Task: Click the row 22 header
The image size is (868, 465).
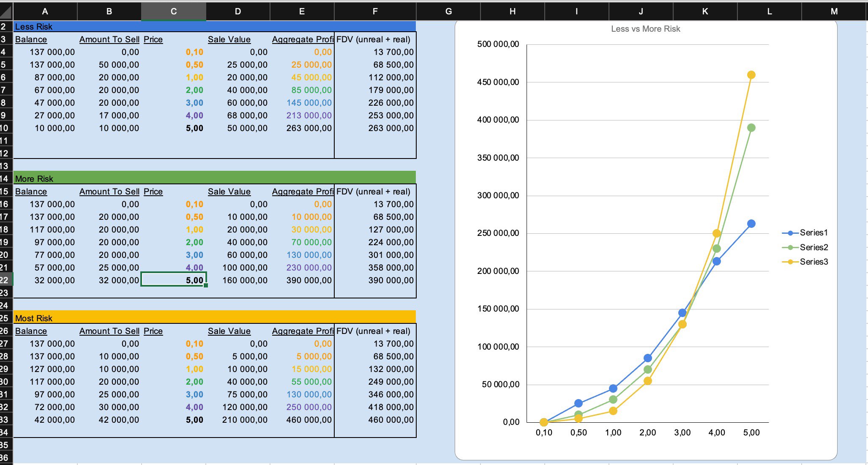Action: pos(5,280)
